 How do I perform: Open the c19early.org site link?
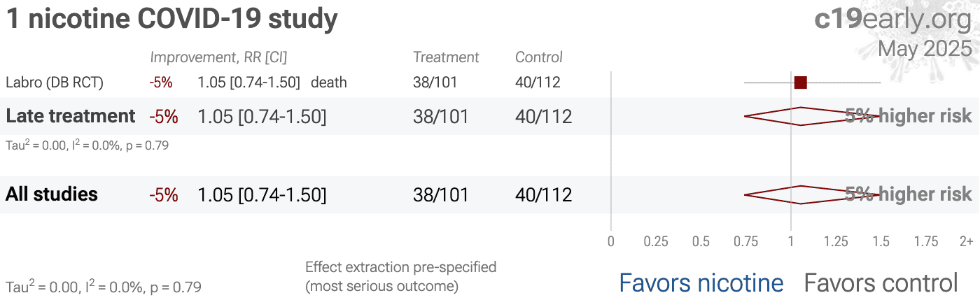coord(893,19)
